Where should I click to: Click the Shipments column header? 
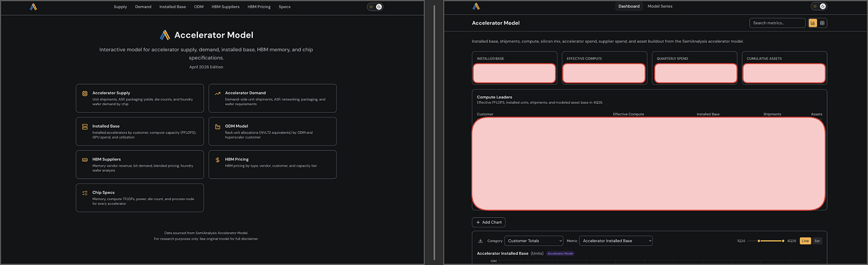coord(772,114)
